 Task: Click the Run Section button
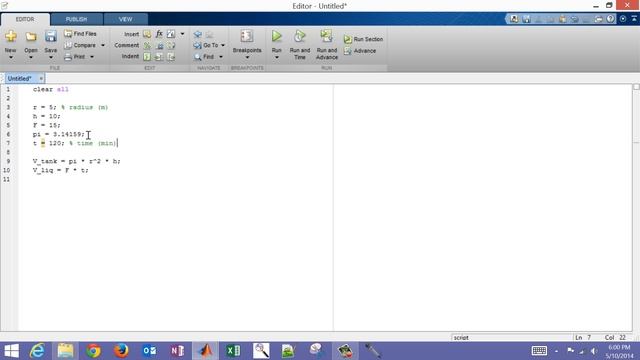point(363,39)
